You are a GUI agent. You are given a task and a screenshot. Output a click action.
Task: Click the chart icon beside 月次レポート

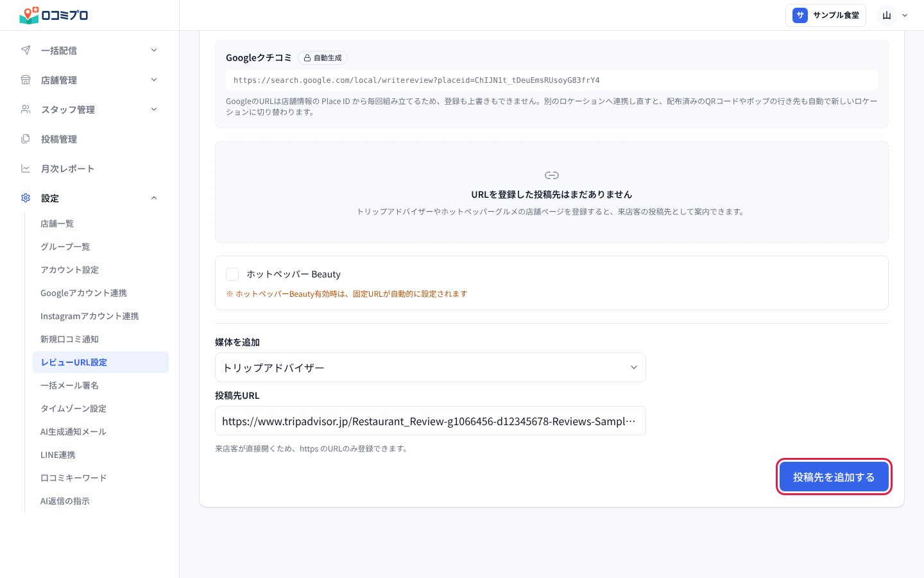coord(26,168)
